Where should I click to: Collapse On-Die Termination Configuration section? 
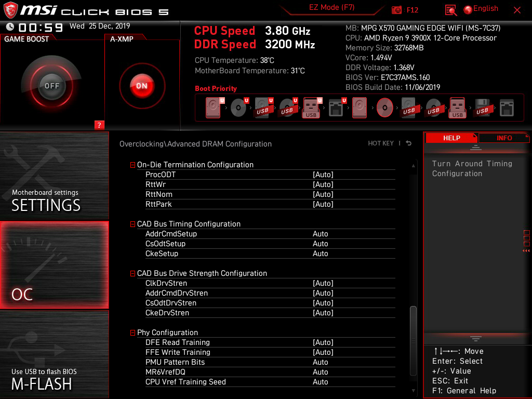coord(132,165)
